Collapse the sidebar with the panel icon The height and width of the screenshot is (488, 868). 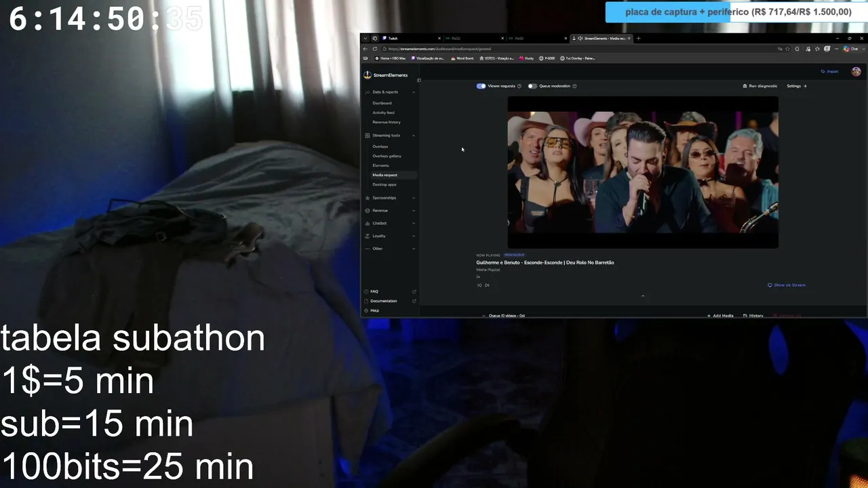(x=419, y=80)
